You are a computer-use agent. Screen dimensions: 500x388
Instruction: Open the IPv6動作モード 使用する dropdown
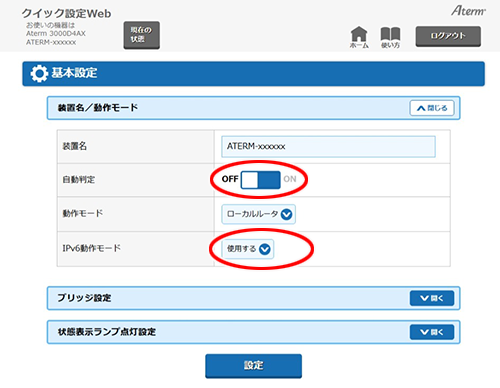[248, 249]
